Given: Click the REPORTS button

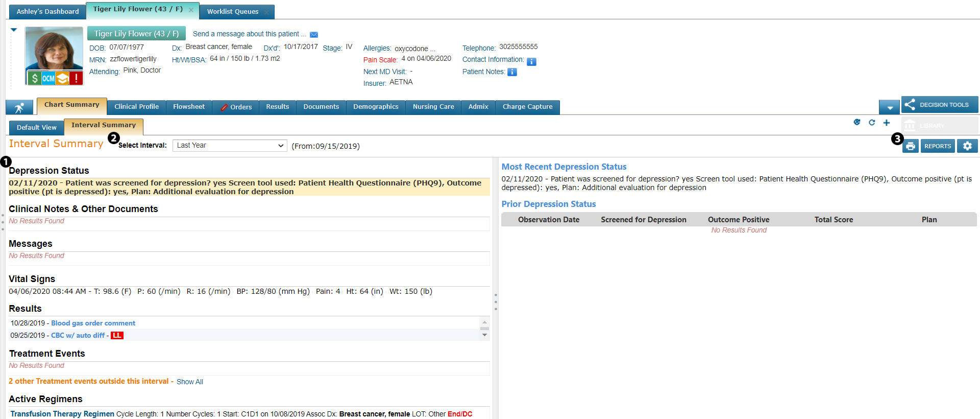Looking at the screenshot, I should point(938,146).
